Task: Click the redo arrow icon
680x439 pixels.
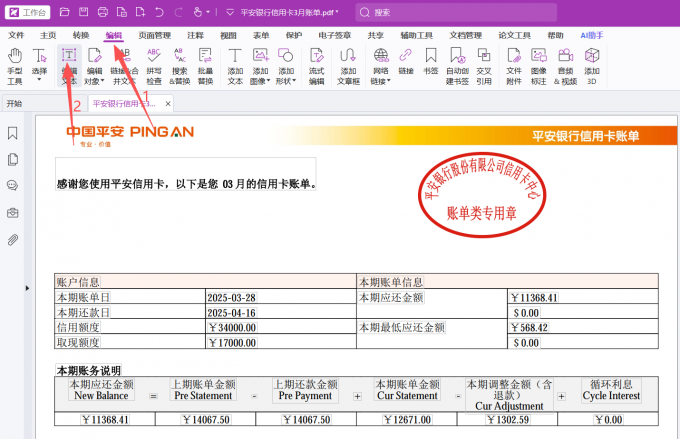Action: pos(178,12)
